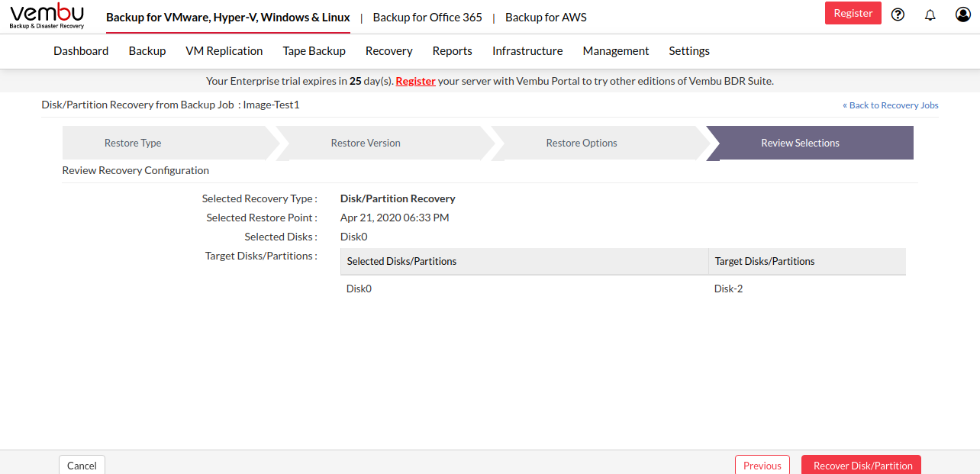This screenshot has width=980, height=474.
Task: Open the Tape Backup menu
Action: tap(314, 51)
